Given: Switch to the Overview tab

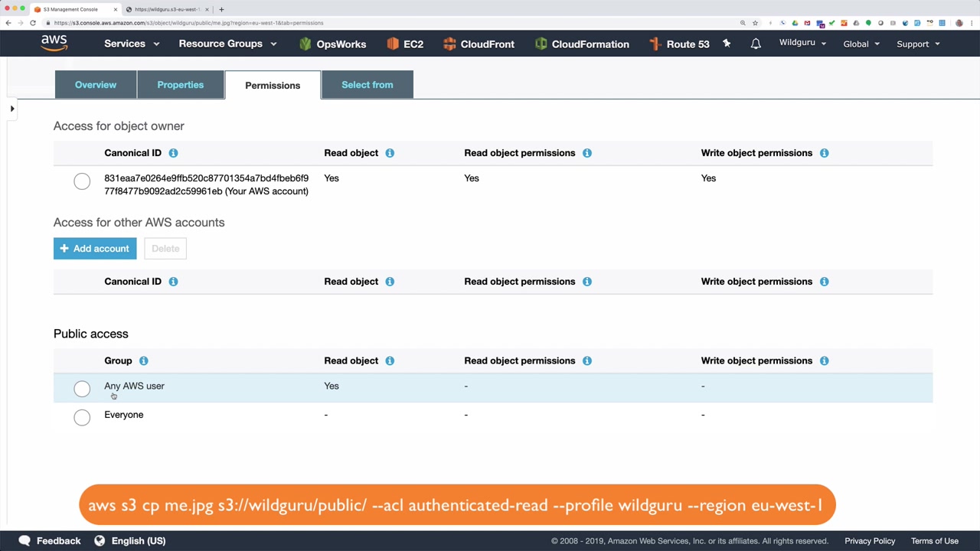Looking at the screenshot, I should coord(96,85).
